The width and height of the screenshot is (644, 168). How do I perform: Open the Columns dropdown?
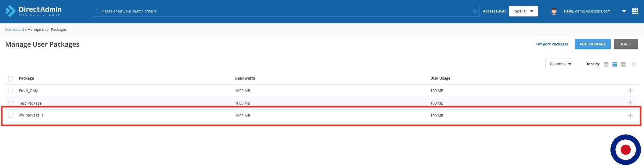tap(560, 64)
